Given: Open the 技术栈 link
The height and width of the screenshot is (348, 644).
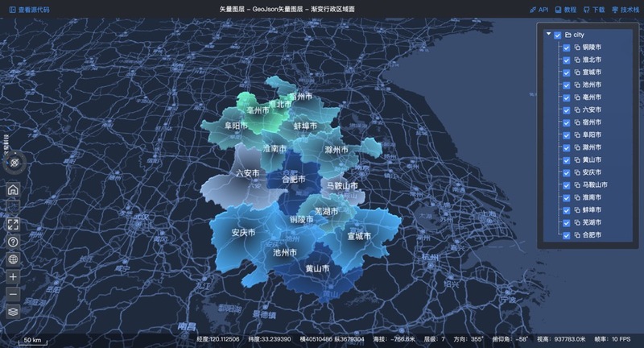Looking at the screenshot, I should (630, 10).
